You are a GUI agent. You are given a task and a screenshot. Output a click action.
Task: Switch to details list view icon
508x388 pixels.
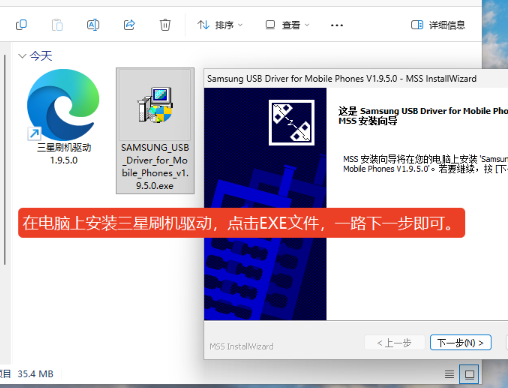point(449,374)
